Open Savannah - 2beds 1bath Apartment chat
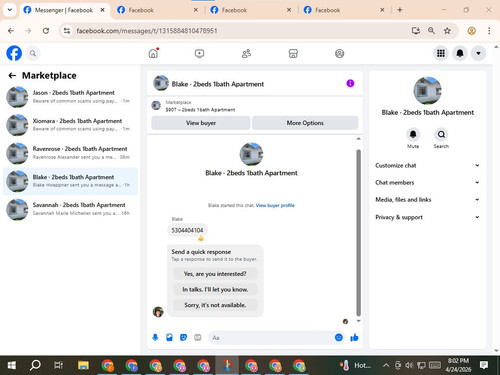This screenshot has width=500, height=375. pyautogui.click(x=70, y=209)
